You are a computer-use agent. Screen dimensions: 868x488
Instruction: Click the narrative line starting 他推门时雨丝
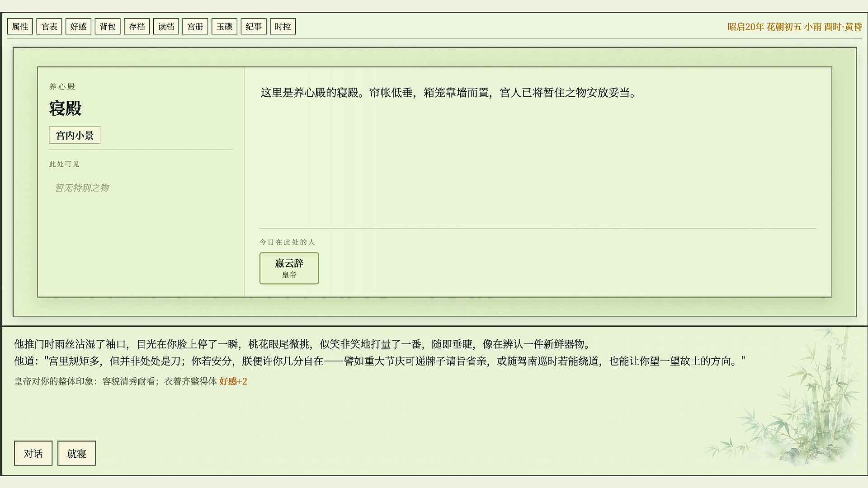coord(303,344)
